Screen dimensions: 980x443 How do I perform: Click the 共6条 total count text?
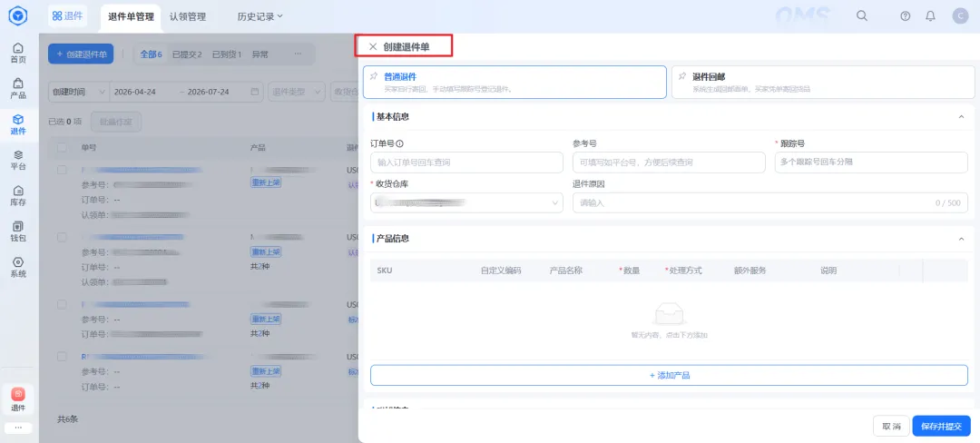(68, 419)
